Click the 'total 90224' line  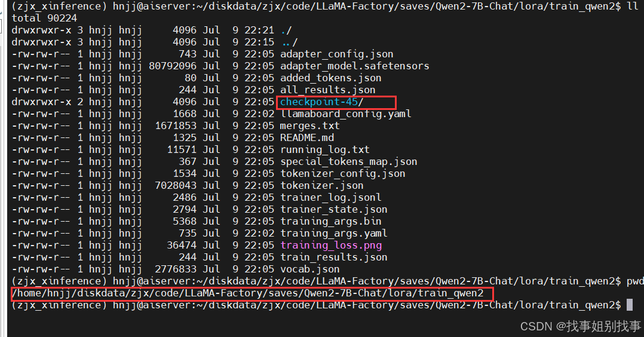44,18
